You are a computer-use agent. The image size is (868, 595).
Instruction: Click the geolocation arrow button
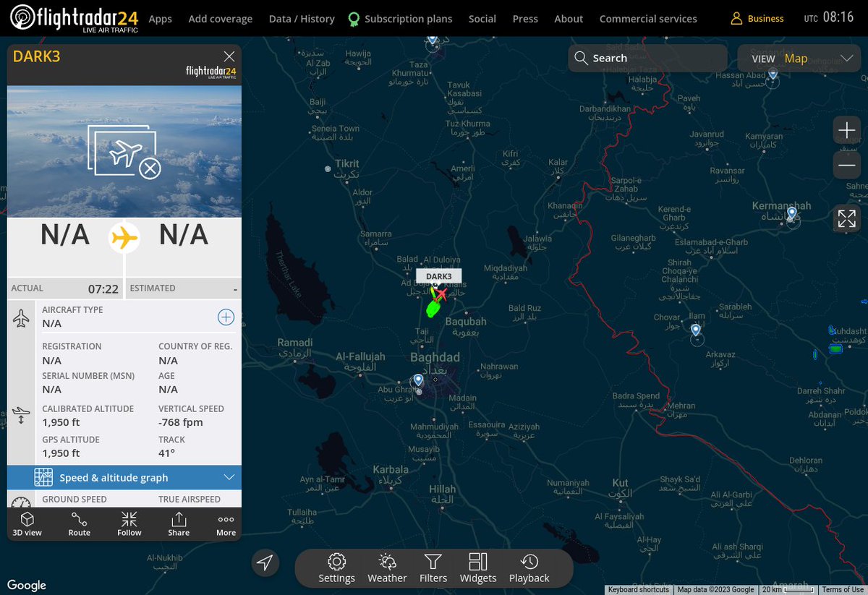(265, 562)
